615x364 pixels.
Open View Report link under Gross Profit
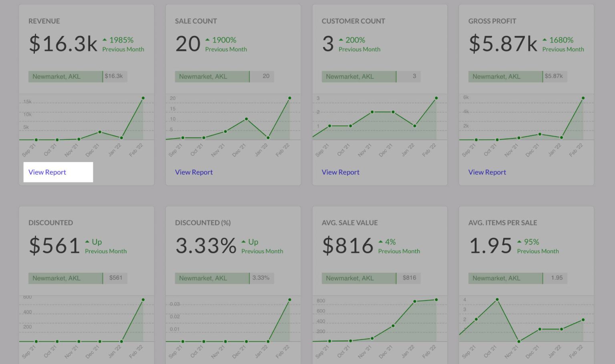coord(487,172)
